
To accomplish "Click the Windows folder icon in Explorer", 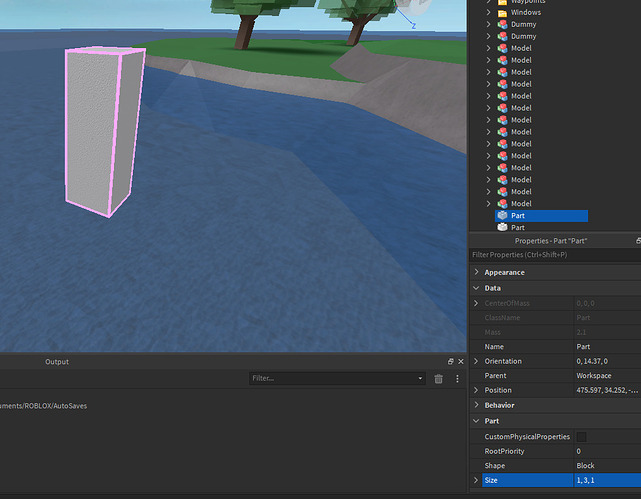I will click(502, 13).
